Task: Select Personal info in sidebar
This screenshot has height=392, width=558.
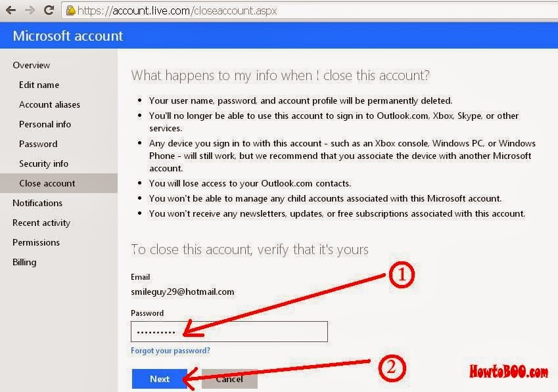Action: pyautogui.click(x=45, y=124)
